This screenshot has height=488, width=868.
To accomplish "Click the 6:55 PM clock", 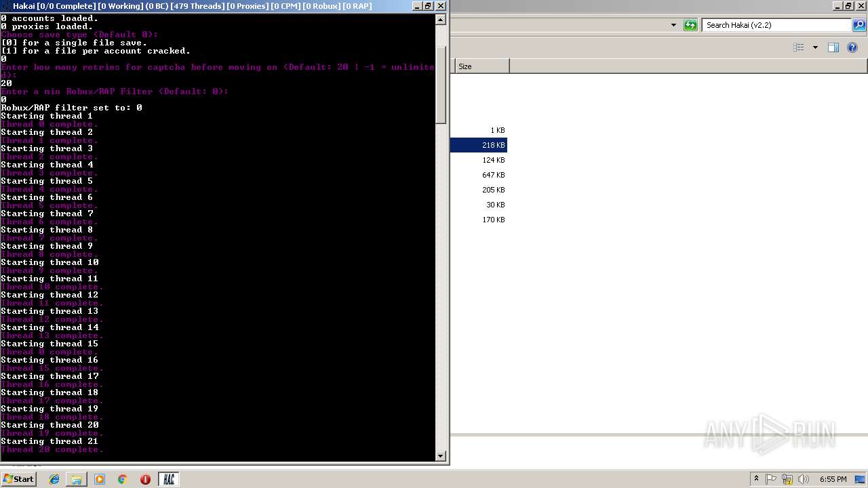I will click(x=833, y=479).
